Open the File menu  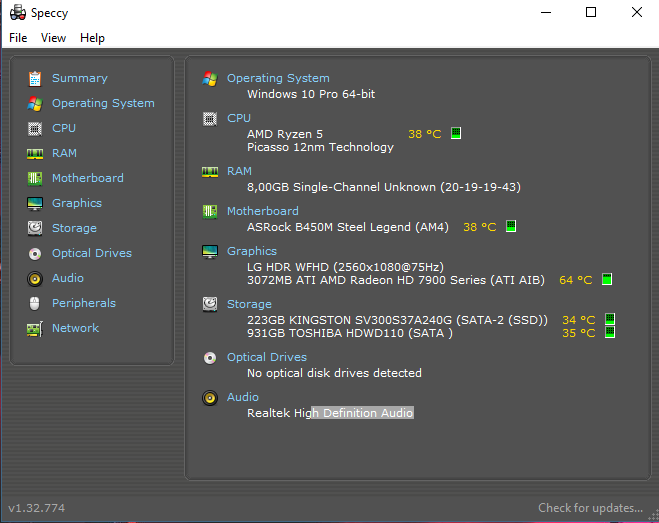(x=18, y=38)
